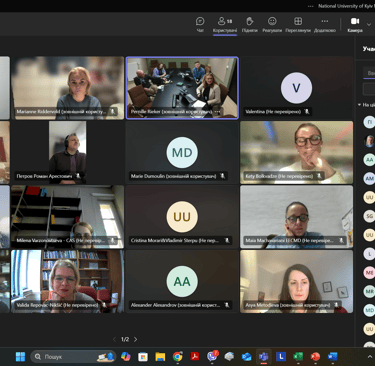Expand the camera options dropdown arrow
Viewport: 375px width, 366px height.
point(369,24)
